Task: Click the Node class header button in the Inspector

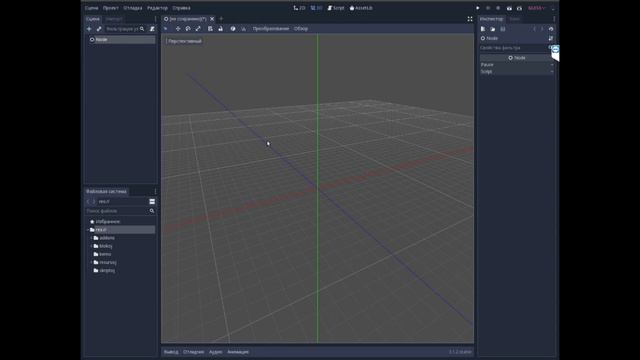Action: [x=517, y=58]
